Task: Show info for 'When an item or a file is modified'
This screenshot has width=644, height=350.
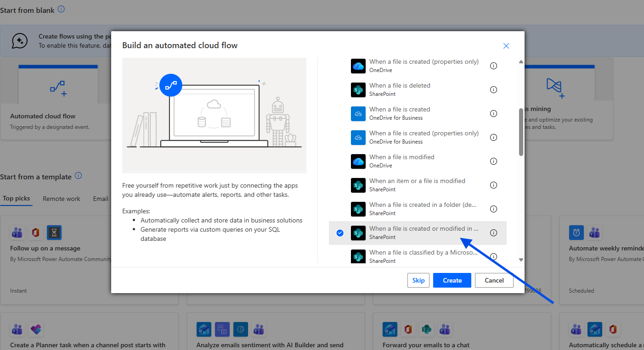Action: coord(493,185)
